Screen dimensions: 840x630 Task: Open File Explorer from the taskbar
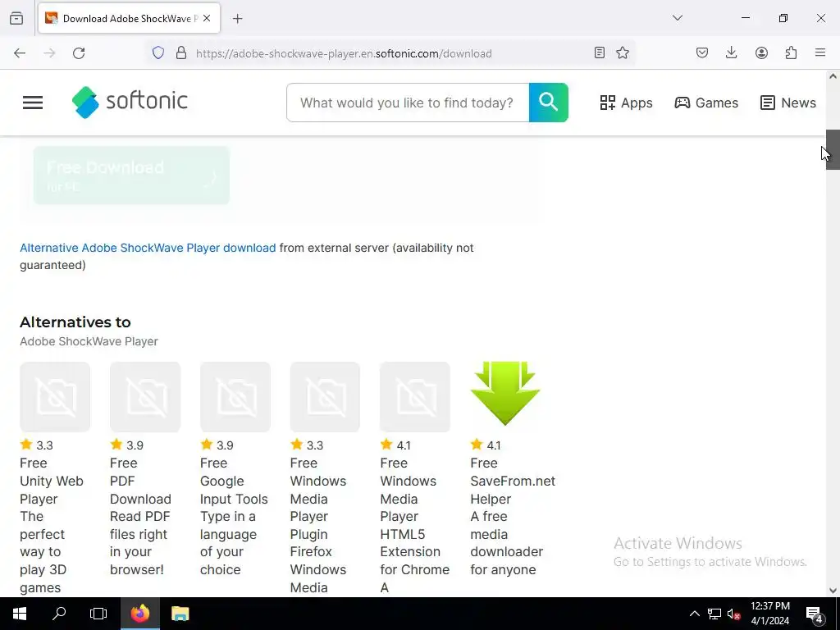(x=180, y=614)
